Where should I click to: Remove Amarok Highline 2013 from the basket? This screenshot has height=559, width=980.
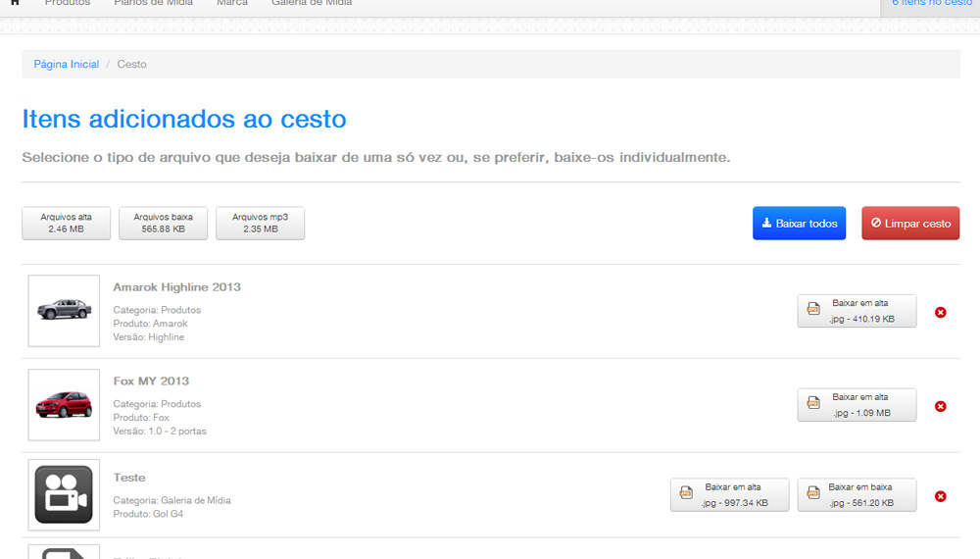[940, 313]
